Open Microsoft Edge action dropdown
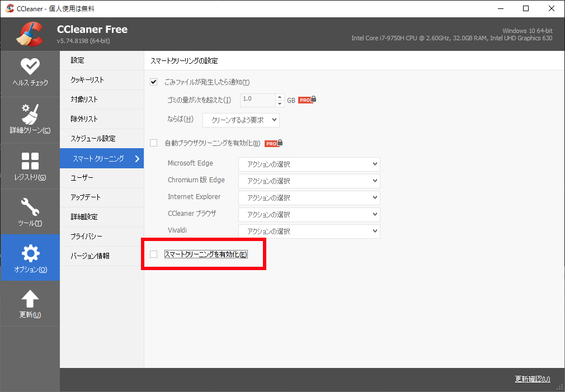 [x=309, y=164]
